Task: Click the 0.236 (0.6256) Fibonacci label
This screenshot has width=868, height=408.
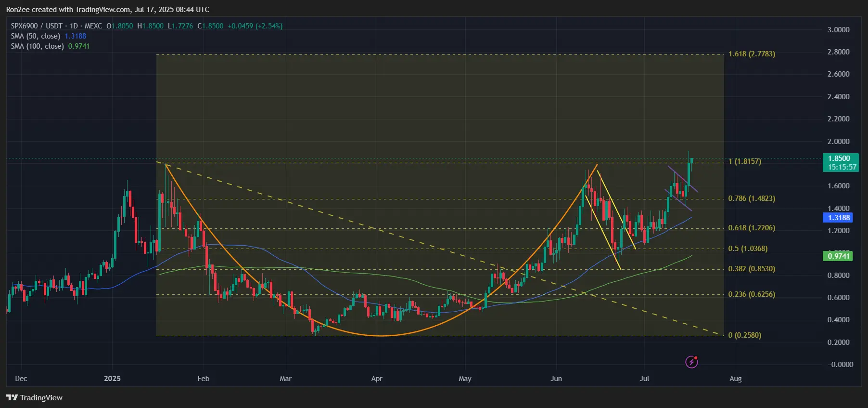Action: coord(752,294)
